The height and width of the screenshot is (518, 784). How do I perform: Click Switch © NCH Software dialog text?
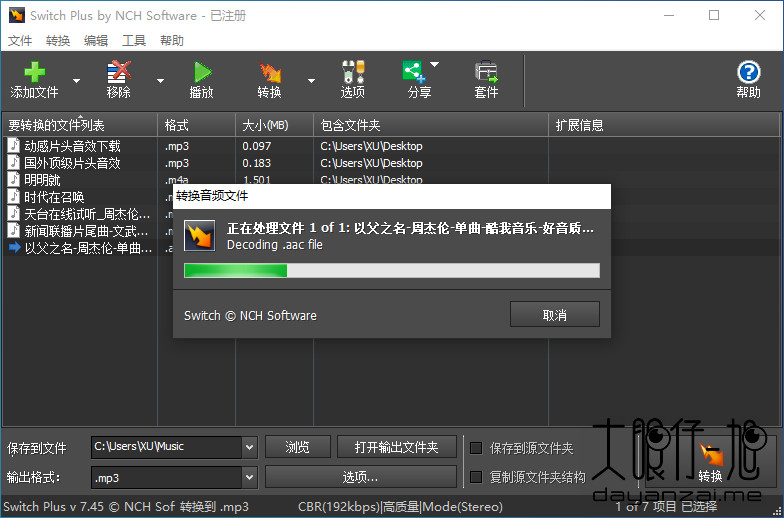coord(250,316)
